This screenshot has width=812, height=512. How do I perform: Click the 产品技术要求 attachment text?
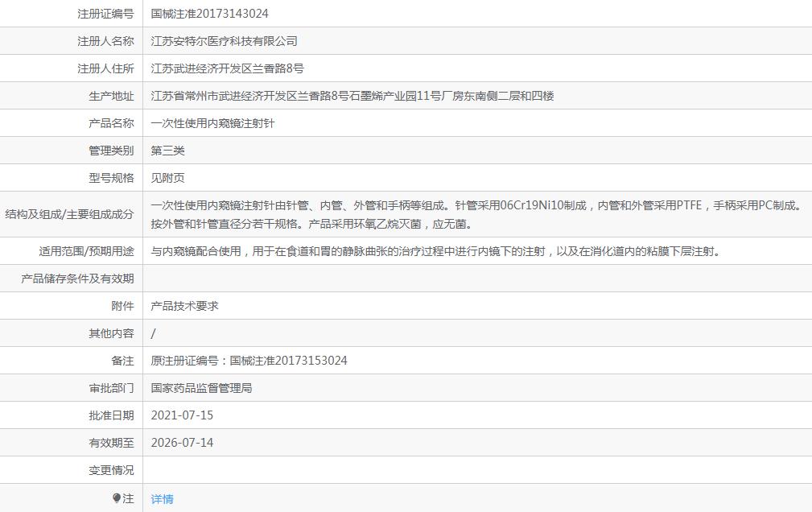click(184, 306)
